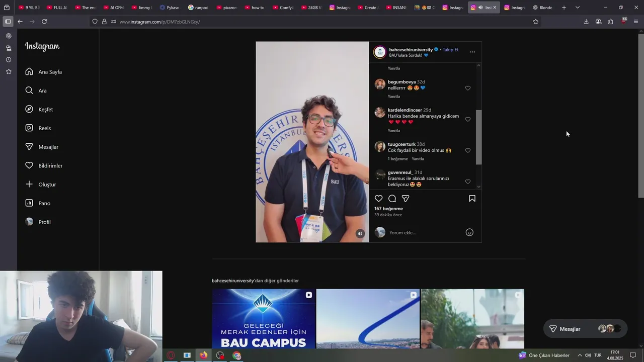This screenshot has height=362, width=644.
Task: Switch to the 9 YIL BI tab
Action: point(29,8)
